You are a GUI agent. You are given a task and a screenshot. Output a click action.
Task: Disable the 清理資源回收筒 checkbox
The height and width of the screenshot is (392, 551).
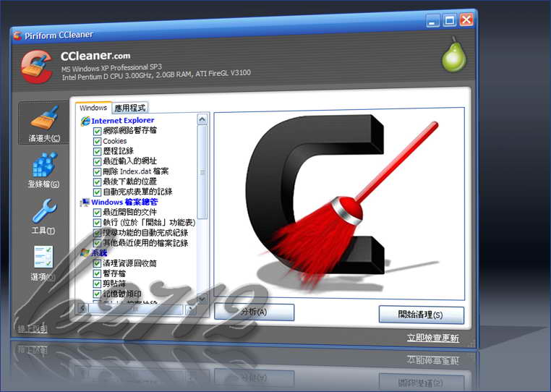(x=97, y=264)
